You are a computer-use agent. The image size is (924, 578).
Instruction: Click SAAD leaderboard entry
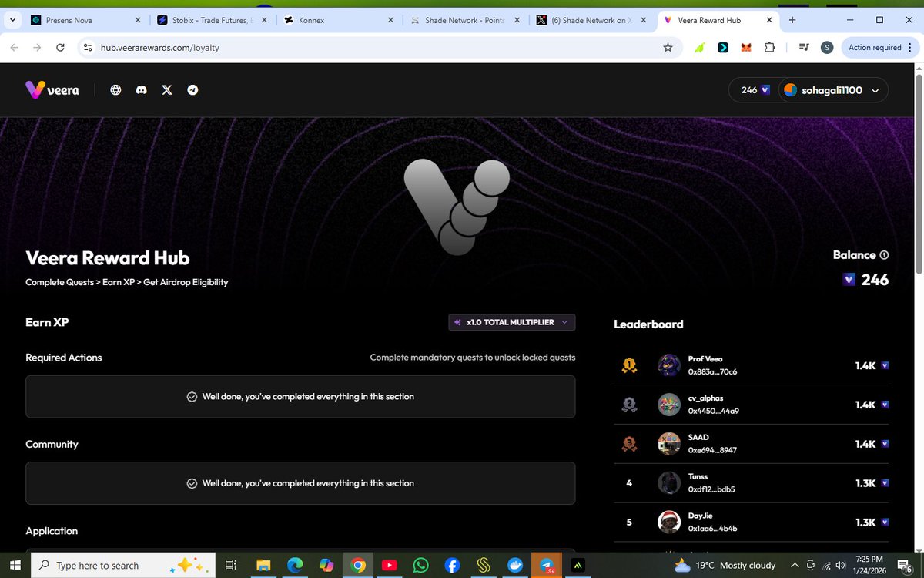(x=752, y=444)
